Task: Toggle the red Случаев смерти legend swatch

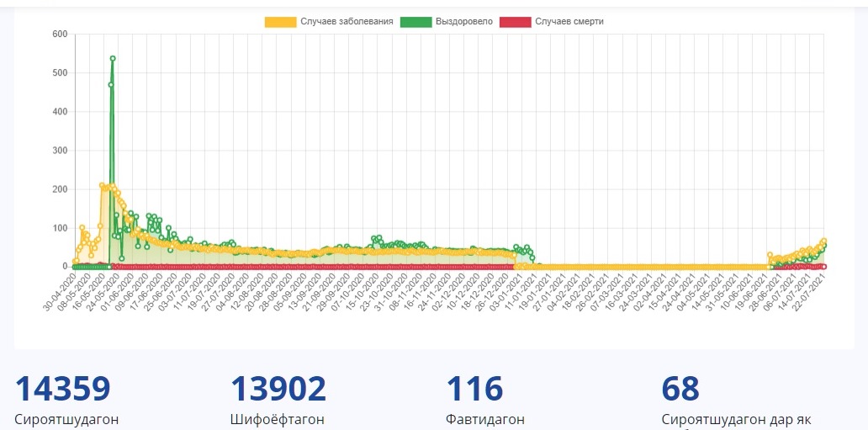Action: click(x=515, y=21)
